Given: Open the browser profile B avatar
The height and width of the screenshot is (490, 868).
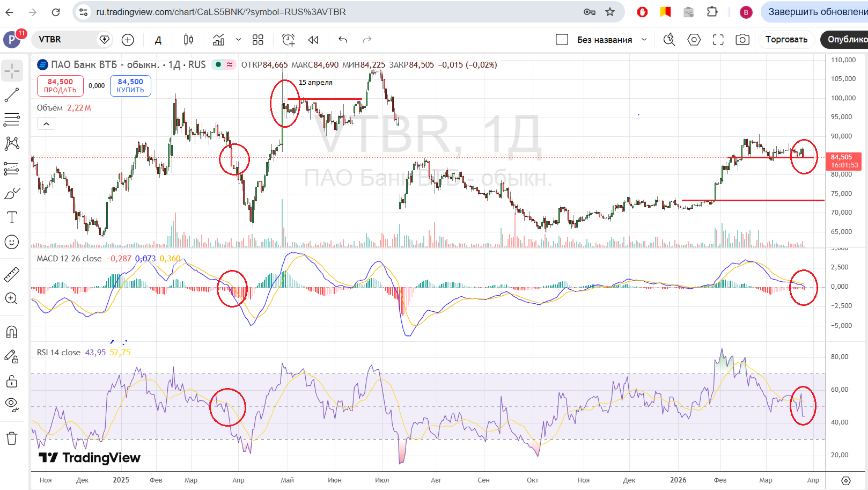Looking at the screenshot, I should pos(746,12).
